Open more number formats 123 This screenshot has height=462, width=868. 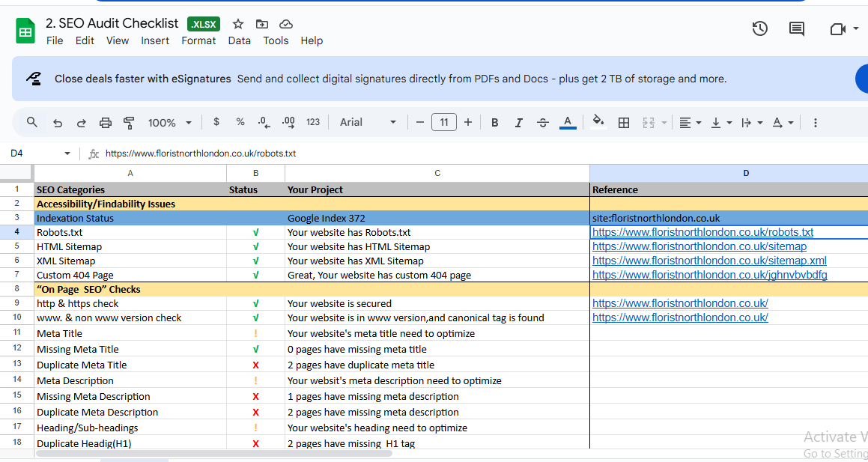pos(313,122)
